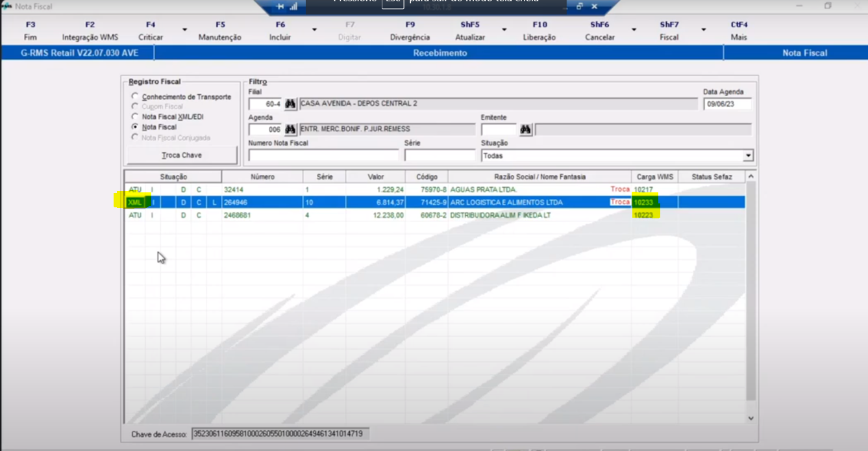Pin the remote desktop connection bar

tap(280, 6)
